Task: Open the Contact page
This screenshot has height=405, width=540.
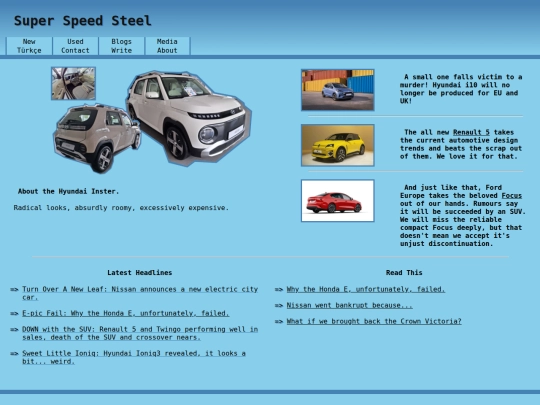Action: [75, 50]
